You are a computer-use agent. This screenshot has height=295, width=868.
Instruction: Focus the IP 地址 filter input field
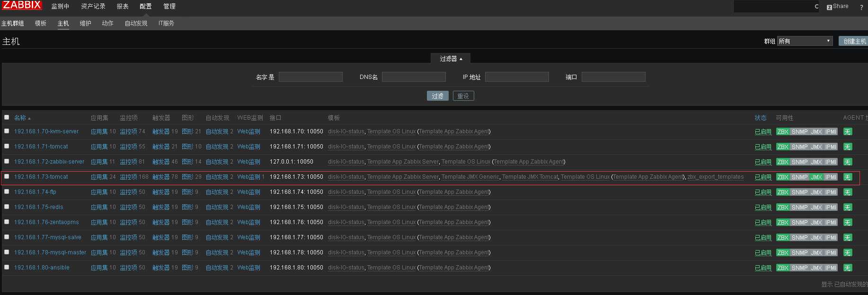point(517,77)
